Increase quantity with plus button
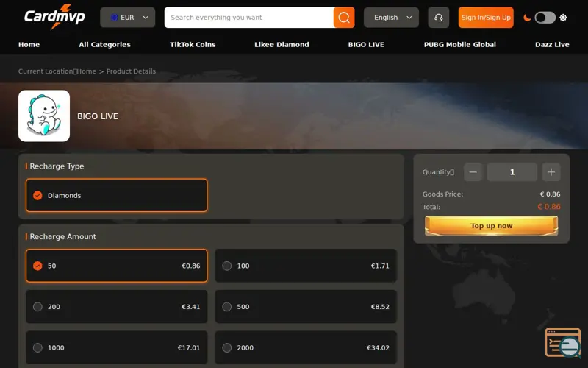Viewport: 588px width, 368px height. (x=551, y=172)
